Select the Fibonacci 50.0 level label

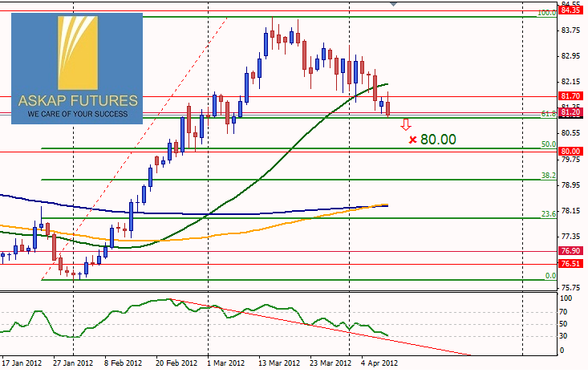tap(549, 144)
